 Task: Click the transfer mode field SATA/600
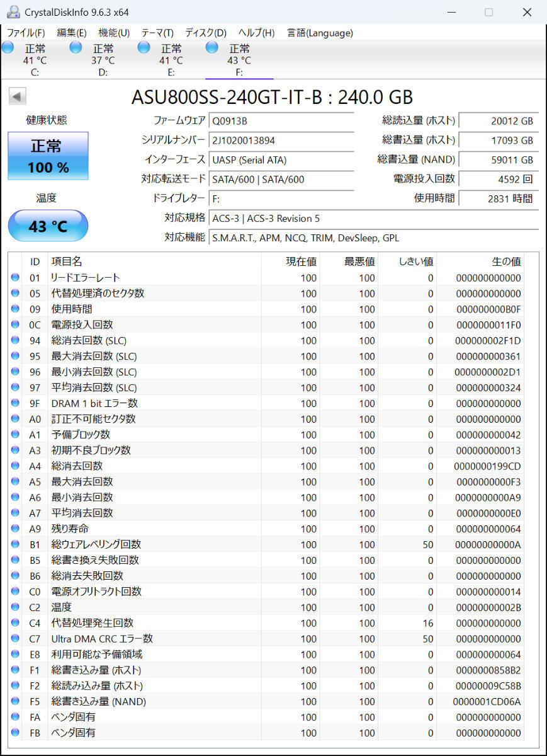click(x=281, y=179)
